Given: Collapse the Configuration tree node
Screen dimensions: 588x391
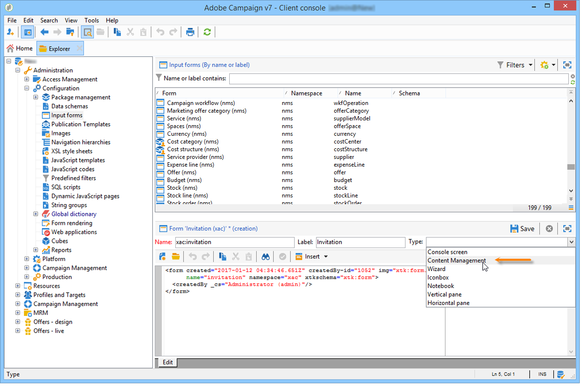Looking at the screenshot, I should (x=27, y=88).
